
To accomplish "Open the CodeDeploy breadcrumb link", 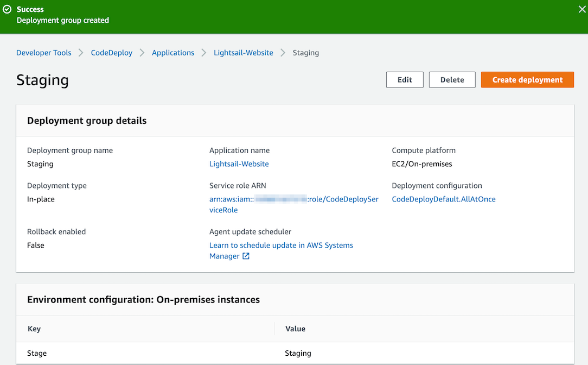I will click(111, 53).
